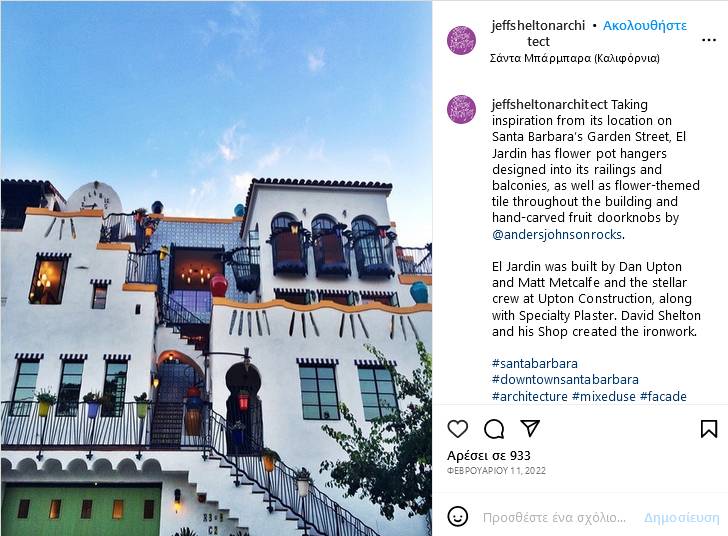Open the #facade hashtag
This screenshot has height=536, width=728.
tap(663, 396)
